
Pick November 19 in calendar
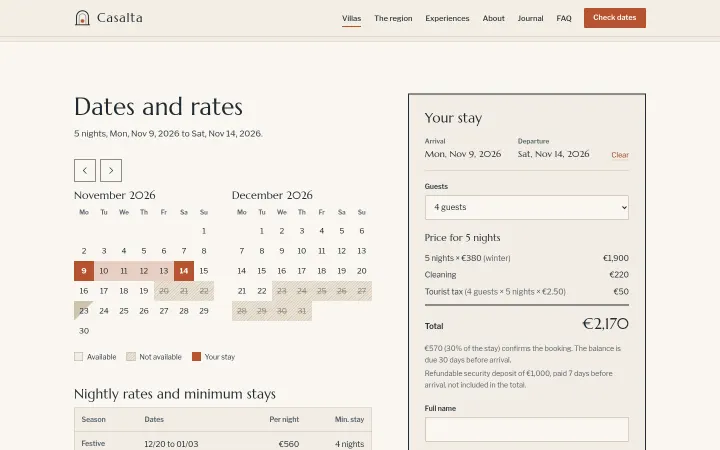(144, 291)
